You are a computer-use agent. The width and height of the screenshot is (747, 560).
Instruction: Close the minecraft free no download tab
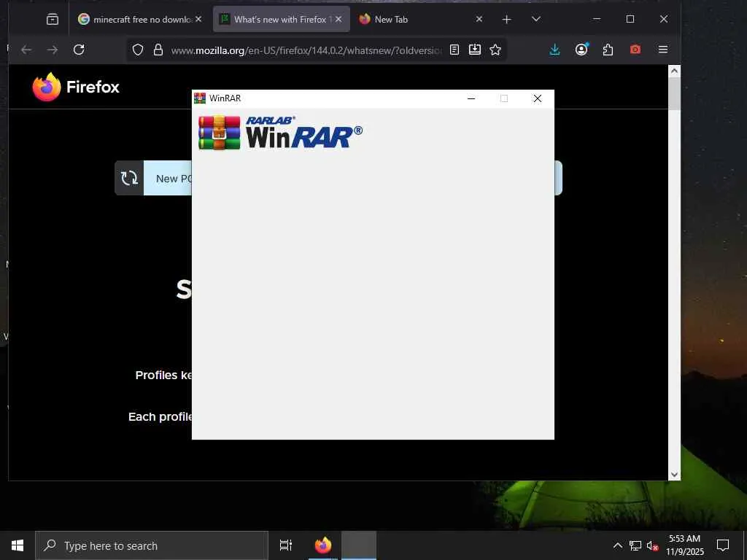[198, 19]
